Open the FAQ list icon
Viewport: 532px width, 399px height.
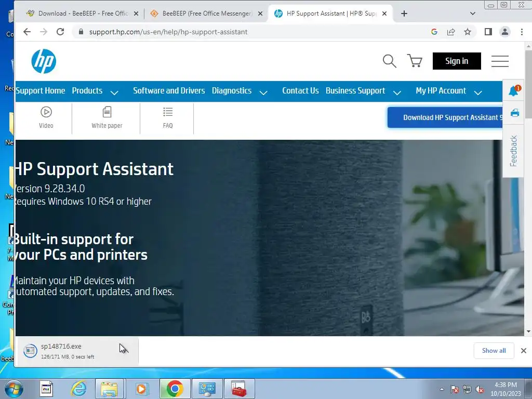[168, 112]
